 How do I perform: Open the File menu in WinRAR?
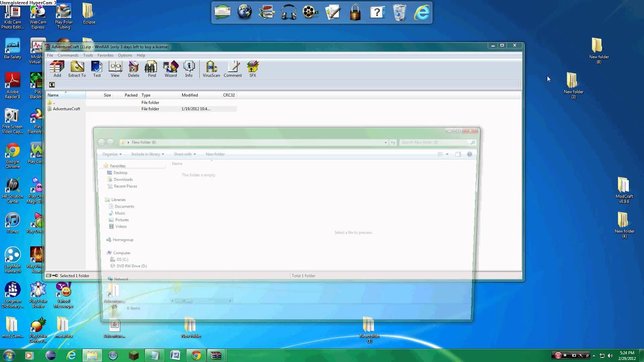tap(50, 55)
